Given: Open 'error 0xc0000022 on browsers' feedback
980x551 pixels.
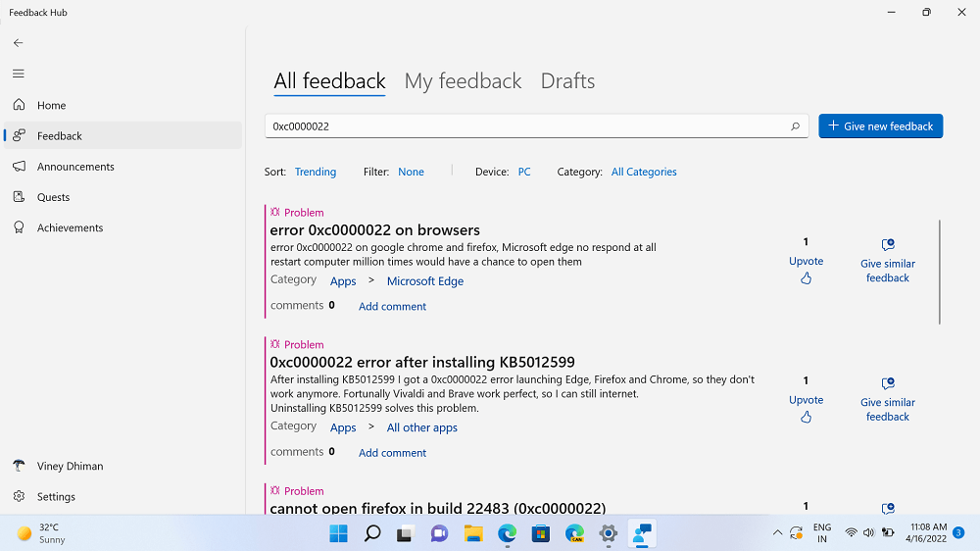Looking at the screenshot, I should click(375, 230).
